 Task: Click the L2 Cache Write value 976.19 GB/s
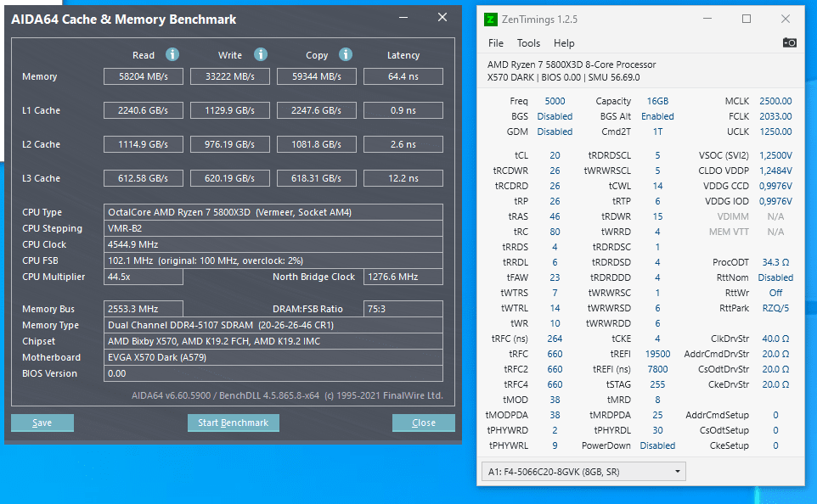[x=230, y=144]
